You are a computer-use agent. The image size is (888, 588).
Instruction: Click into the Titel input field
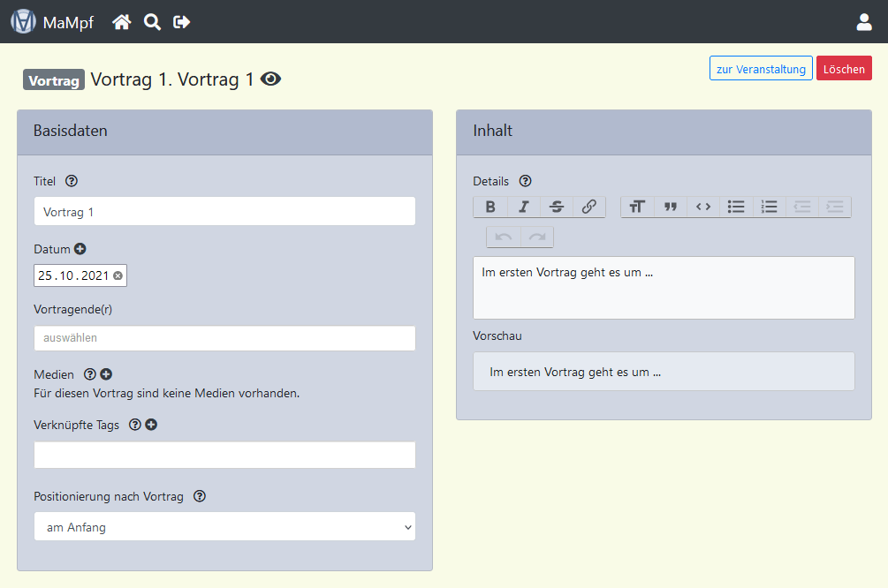pos(224,212)
